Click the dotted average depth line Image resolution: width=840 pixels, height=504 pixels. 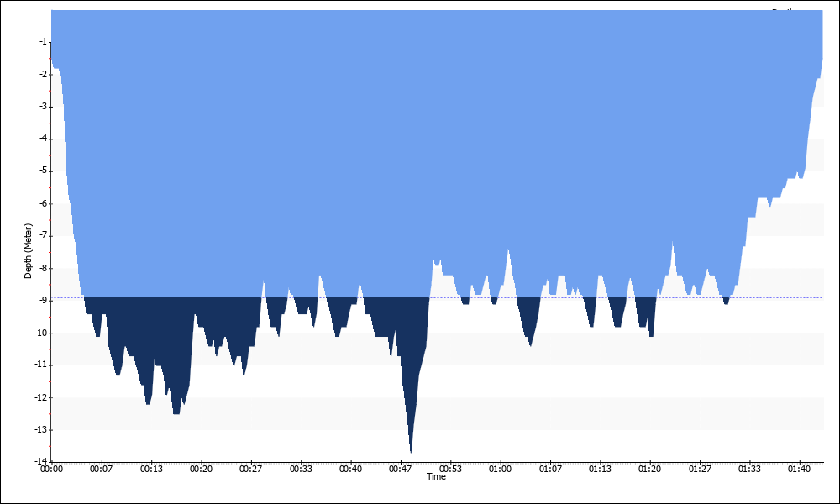[x=437, y=297]
